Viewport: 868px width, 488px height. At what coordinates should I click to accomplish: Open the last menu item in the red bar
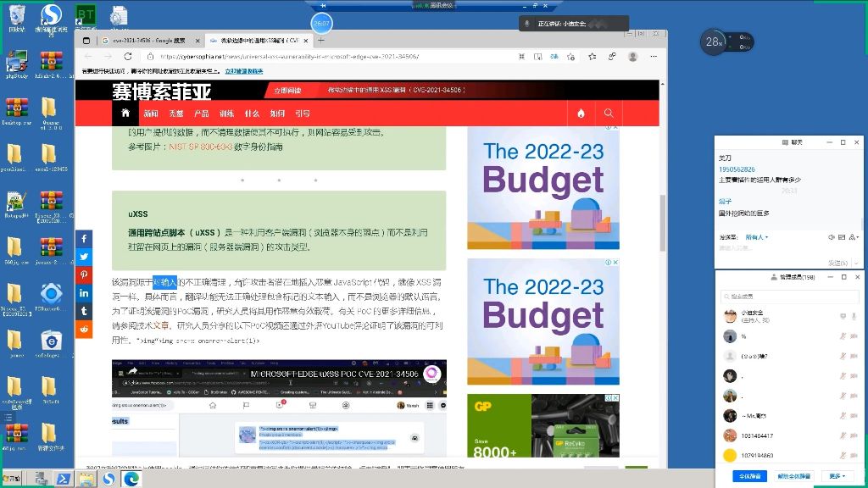303,114
